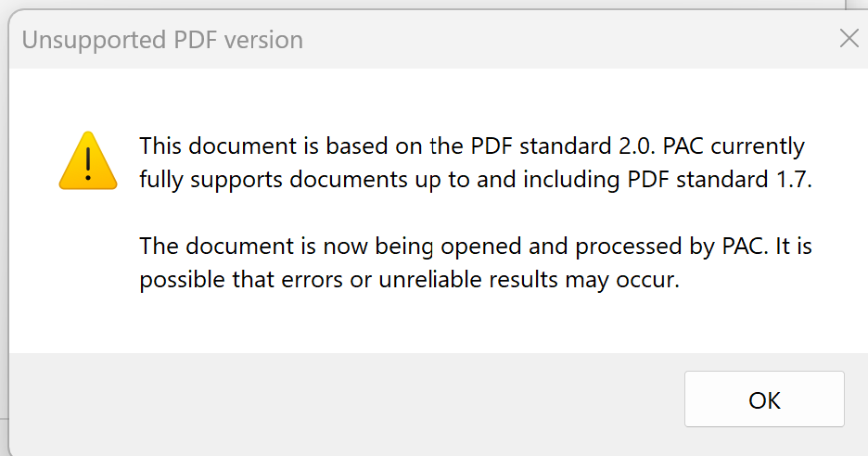Click the text "PDF standard 1.7."
The width and height of the screenshot is (868, 456).
pos(726,180)
